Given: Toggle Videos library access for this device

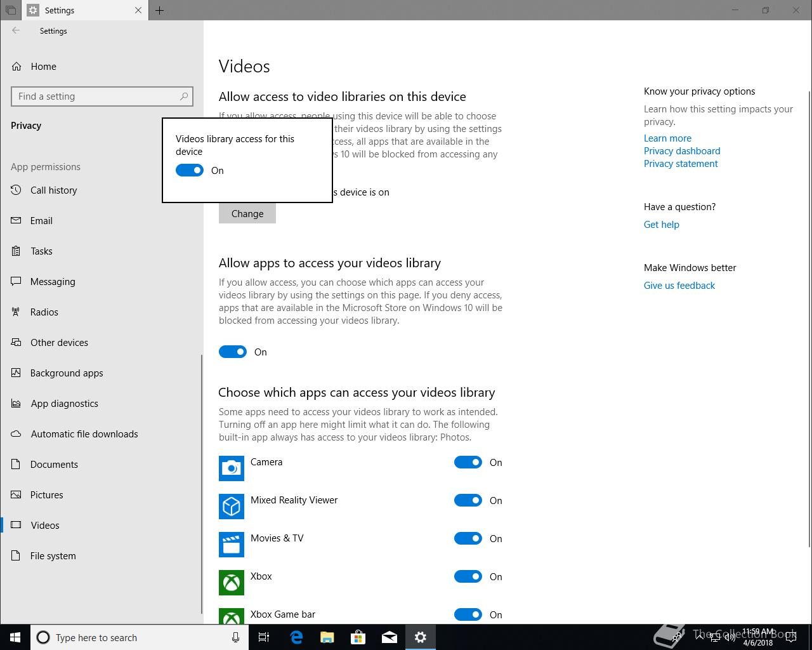Looking at the screenshot, I should pyautogui.click(x=190, y=170).
